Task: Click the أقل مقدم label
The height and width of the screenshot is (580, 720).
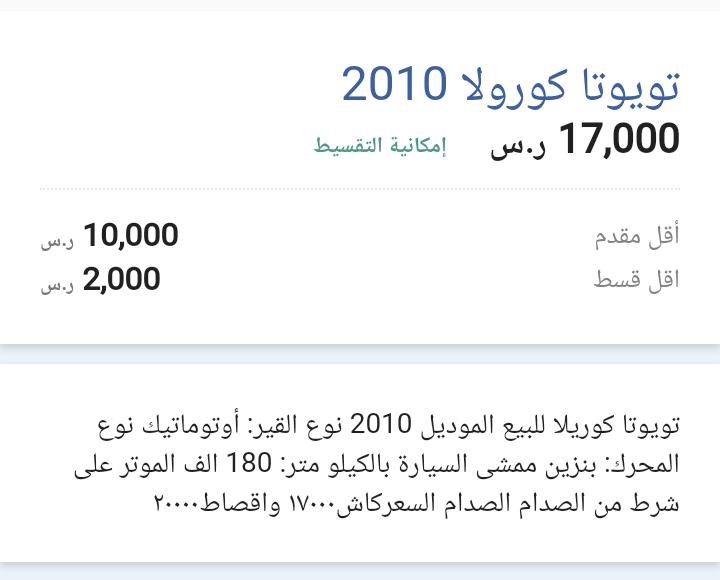Action: pos(637,237)
